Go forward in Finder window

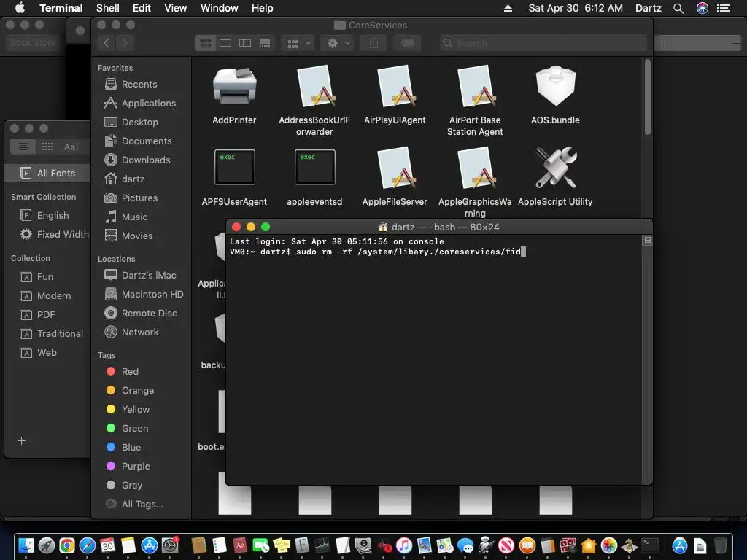(125, 43)
